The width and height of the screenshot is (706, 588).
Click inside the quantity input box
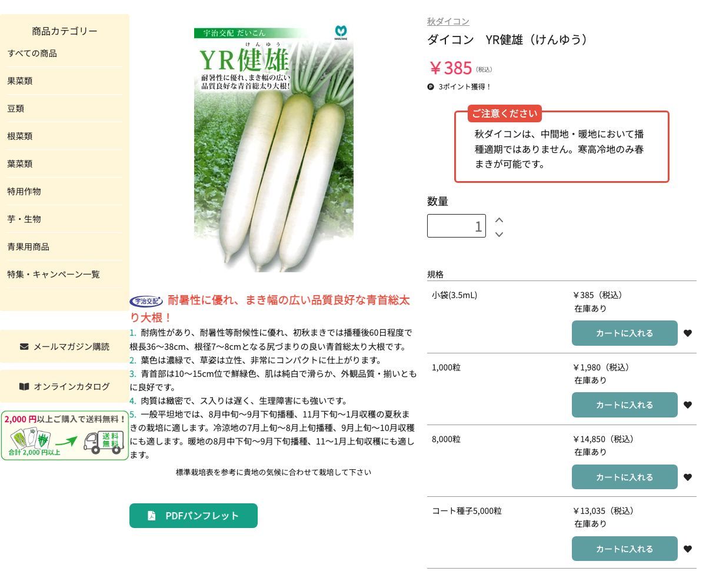click(x=457, y=225)
